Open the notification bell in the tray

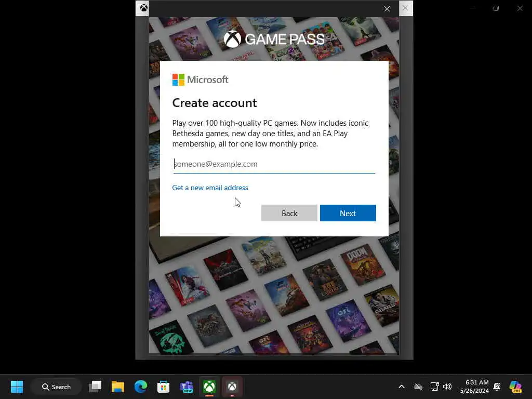[497, 387]
